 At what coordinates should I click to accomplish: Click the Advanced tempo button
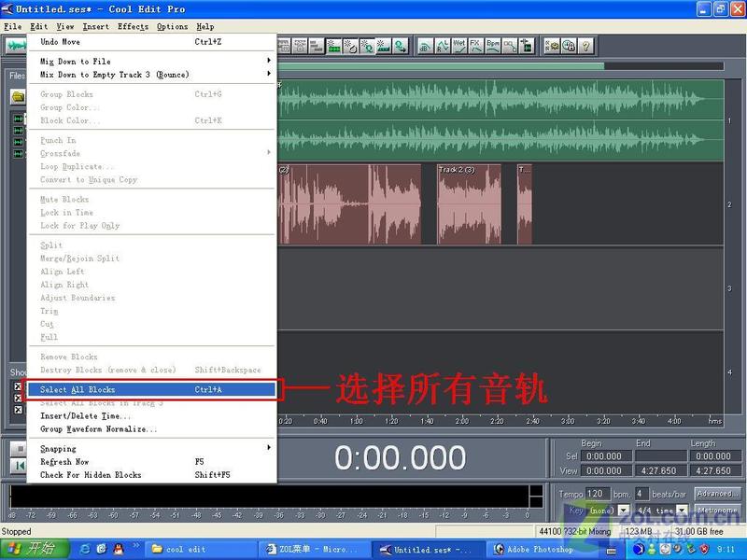717,494
